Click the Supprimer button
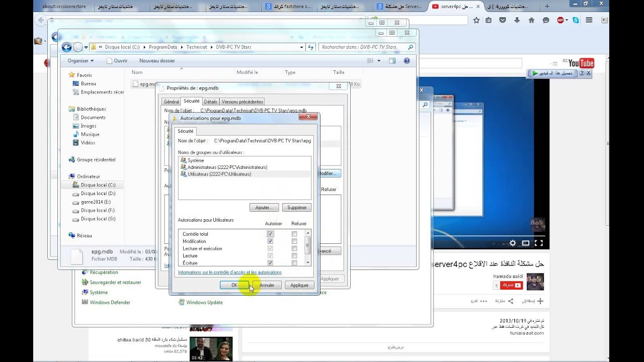 pyautogui.click(x=297, y=207)
